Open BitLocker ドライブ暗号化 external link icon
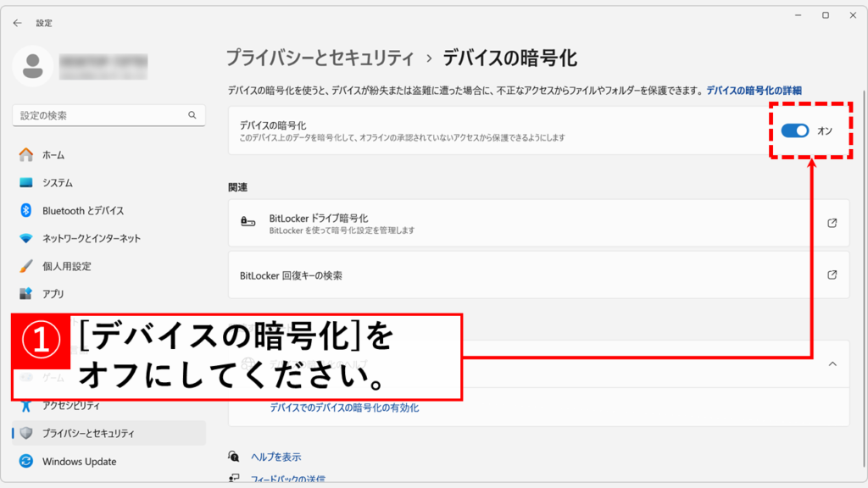 (x=832, y=224)
